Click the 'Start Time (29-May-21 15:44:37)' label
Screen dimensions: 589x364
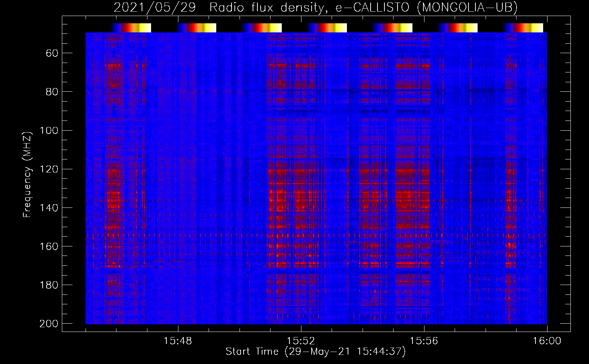coord(316,352)
